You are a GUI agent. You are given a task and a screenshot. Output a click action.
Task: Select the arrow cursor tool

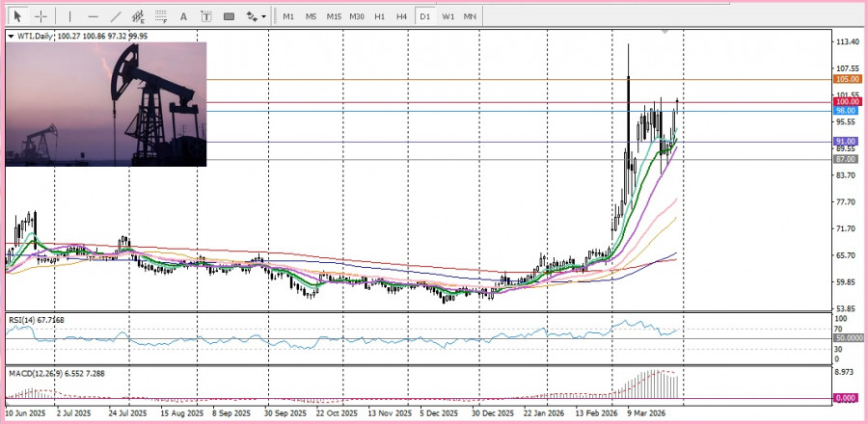tap(17, 16)
